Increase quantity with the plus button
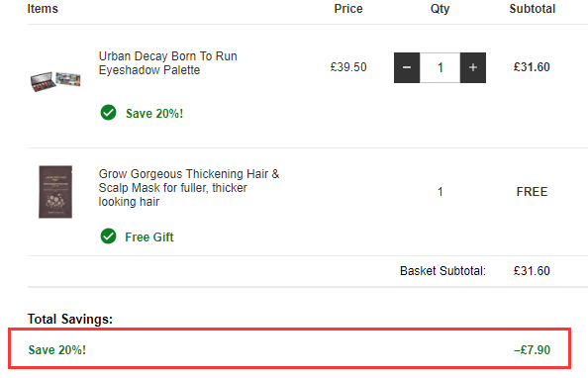588x378 pixels. [473, 67]
